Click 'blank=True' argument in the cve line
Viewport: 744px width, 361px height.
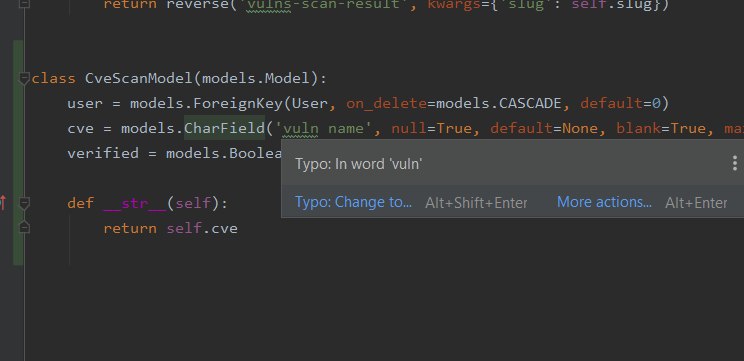point(661,129)
